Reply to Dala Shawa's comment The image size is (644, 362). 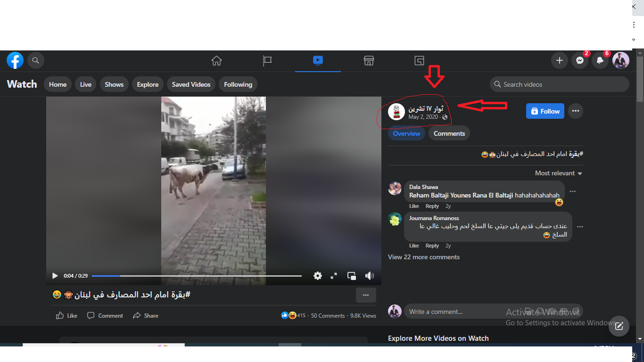click(x=432, y=206)
